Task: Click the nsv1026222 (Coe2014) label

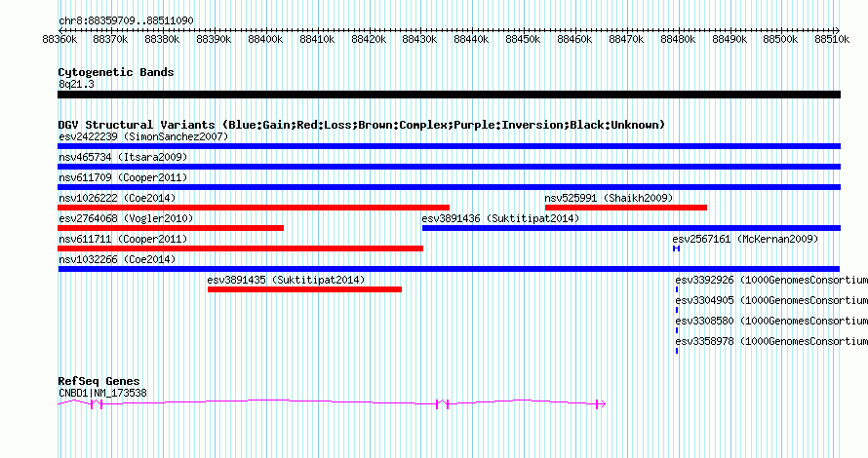Action: pos(117,198)
